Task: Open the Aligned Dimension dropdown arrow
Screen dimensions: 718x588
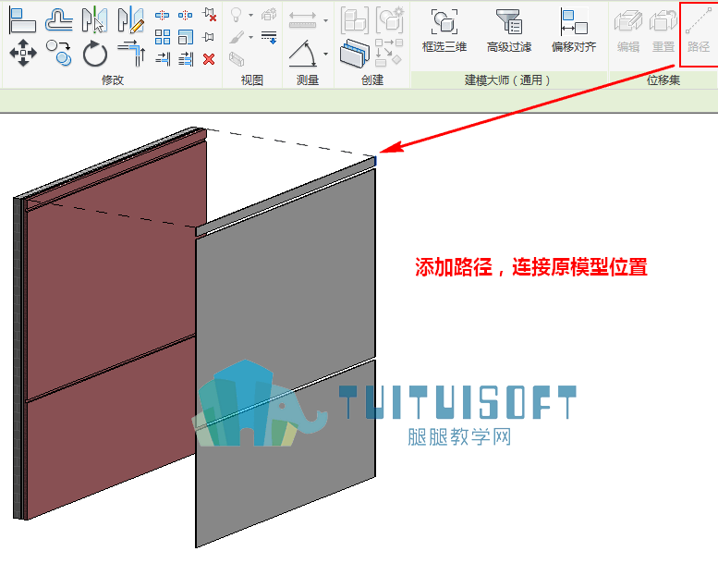Action: [x=325, y=20]
